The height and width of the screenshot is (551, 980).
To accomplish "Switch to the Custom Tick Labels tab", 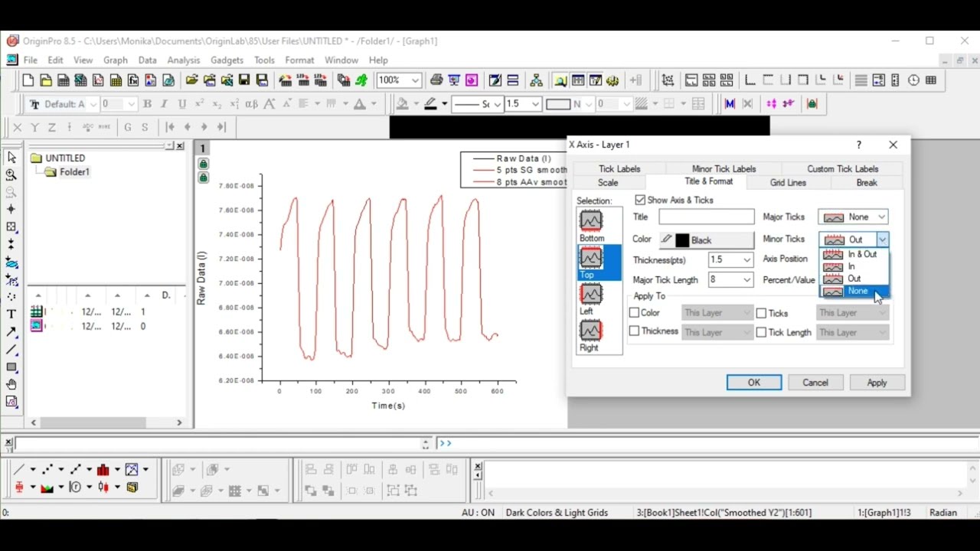I will pos(842,169).
